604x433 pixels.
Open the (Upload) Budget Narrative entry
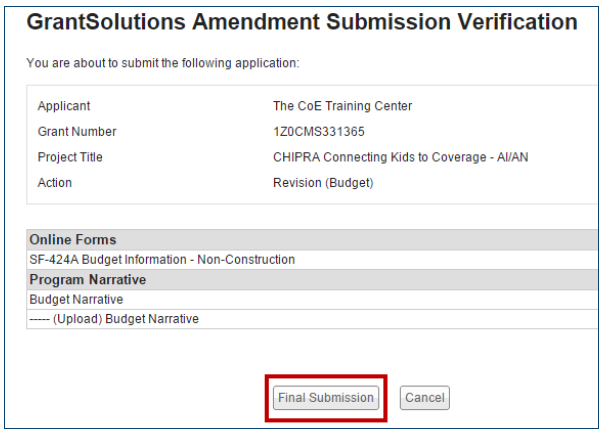[x=114, y=319]
